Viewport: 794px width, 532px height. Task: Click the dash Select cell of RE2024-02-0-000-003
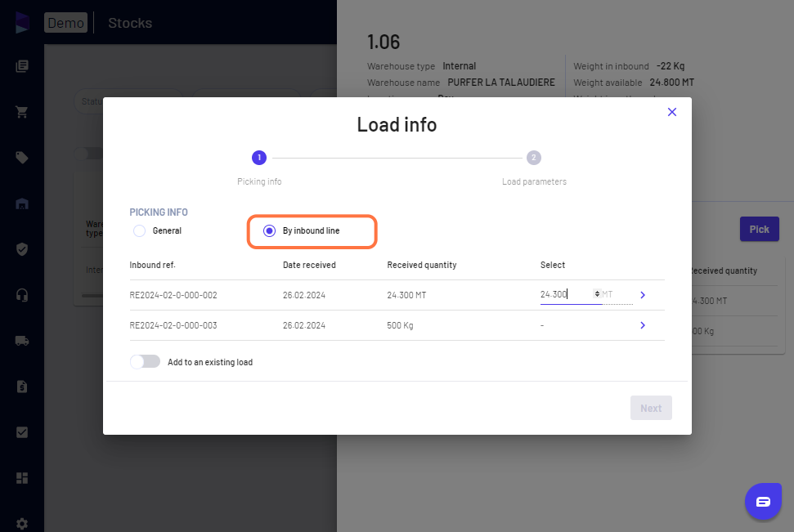[542, 325]
